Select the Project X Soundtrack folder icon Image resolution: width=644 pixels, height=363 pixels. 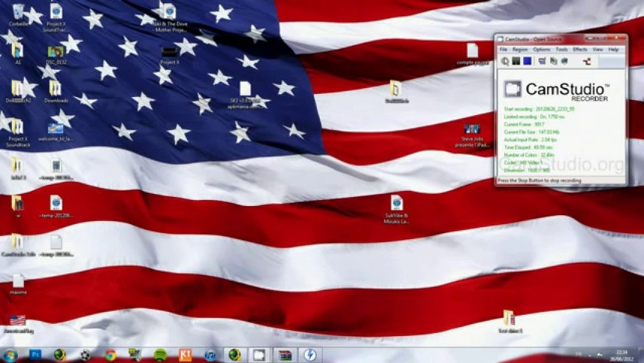point(18,133)
